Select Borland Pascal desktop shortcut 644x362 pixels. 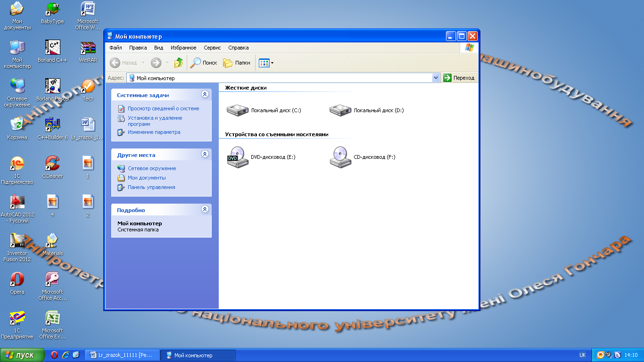tap(52, 90)
